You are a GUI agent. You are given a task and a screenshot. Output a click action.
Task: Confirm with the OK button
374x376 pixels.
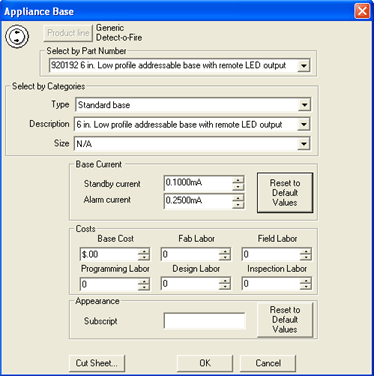[x=205, y=363]
